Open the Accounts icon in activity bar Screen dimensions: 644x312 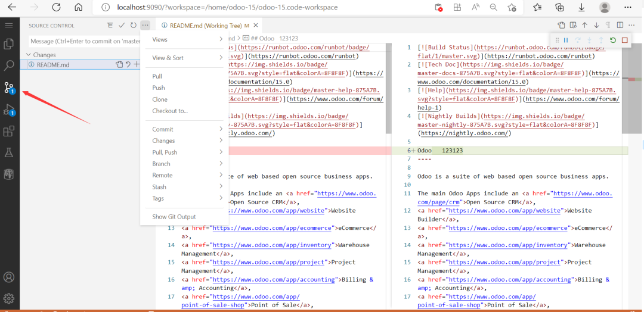9,277
